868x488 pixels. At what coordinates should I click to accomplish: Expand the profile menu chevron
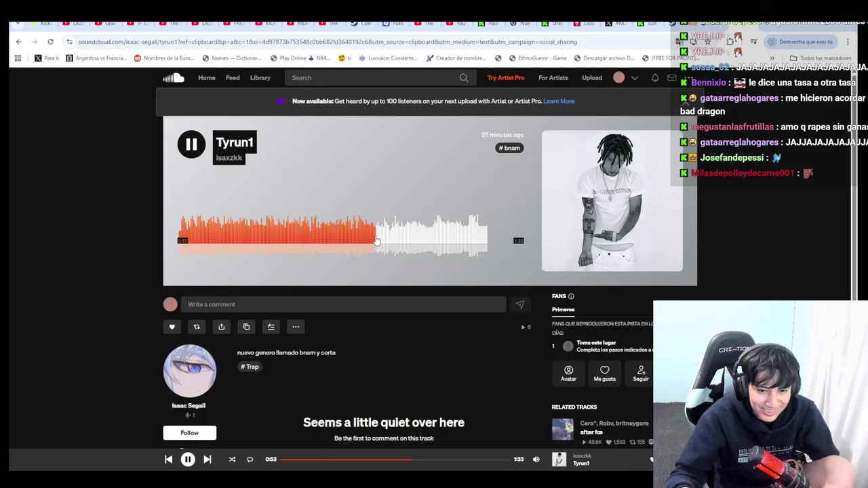tap(635, 78)
